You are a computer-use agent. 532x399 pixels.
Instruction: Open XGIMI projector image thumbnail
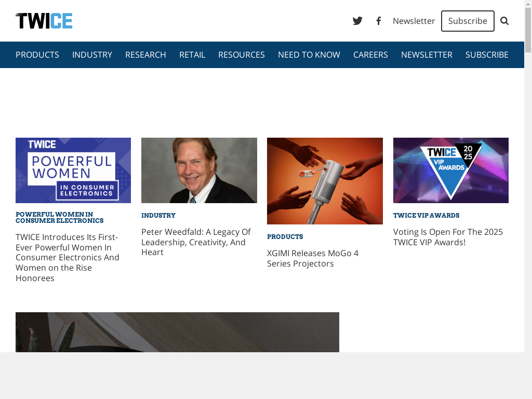click(x=325, y=181)
